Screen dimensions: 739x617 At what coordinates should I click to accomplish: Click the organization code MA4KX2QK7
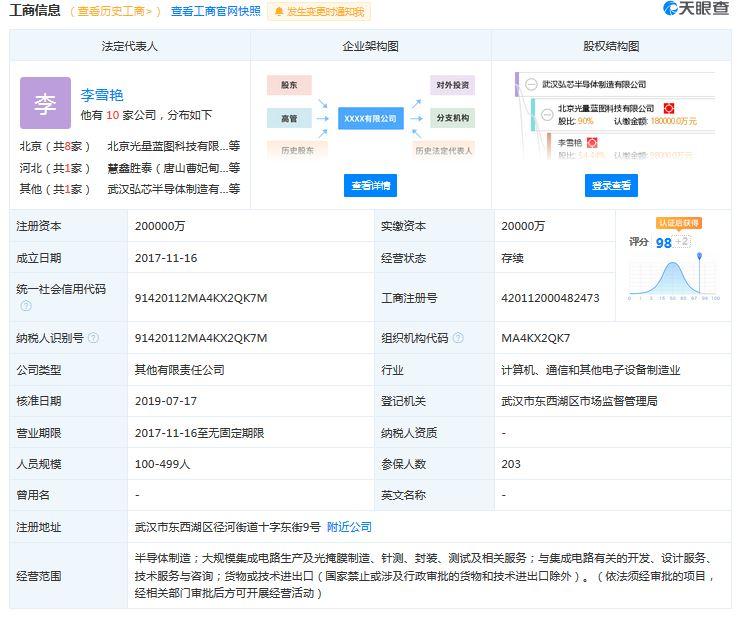pyautogui.click(x=536, y=338)
